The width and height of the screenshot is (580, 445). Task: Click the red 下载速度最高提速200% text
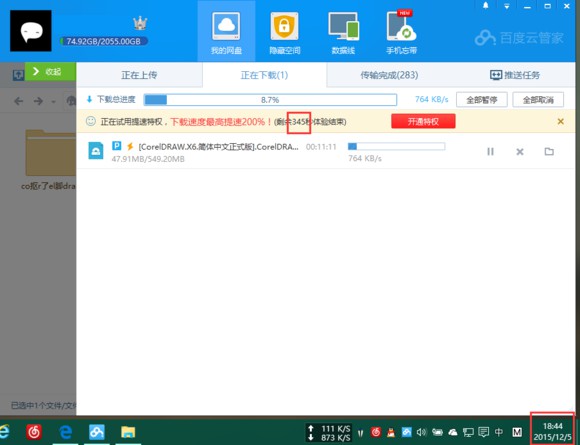[221, 122]
